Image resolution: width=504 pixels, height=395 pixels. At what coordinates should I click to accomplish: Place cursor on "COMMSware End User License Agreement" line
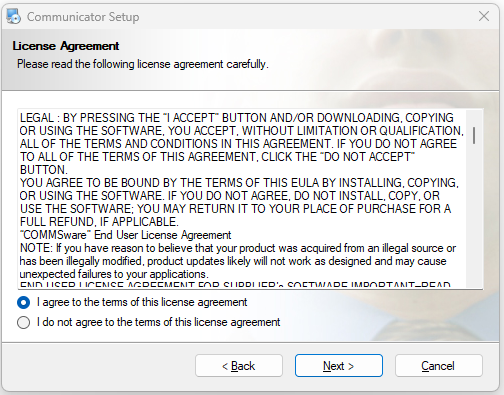pos(125,235)
